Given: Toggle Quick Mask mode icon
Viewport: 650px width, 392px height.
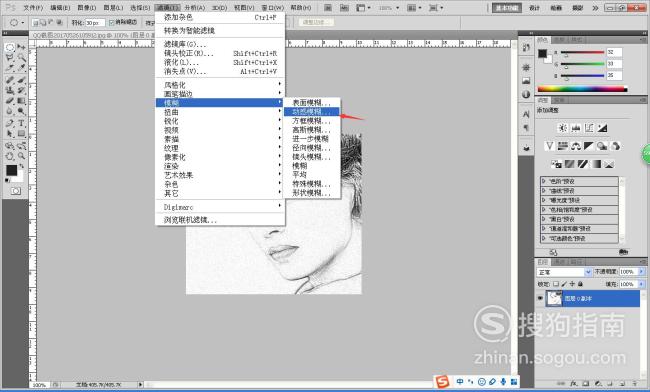Looking at the screenshot, I should [15, 191].
